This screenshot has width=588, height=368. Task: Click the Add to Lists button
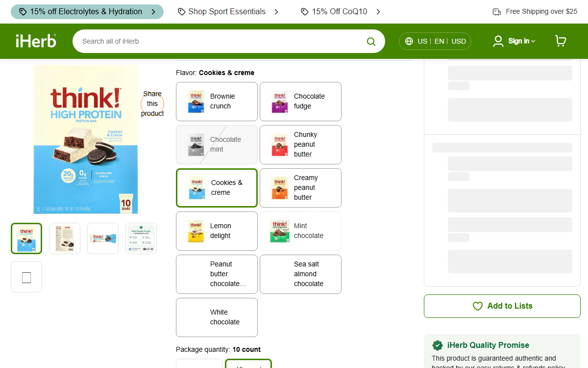click(x=502, y=306)
